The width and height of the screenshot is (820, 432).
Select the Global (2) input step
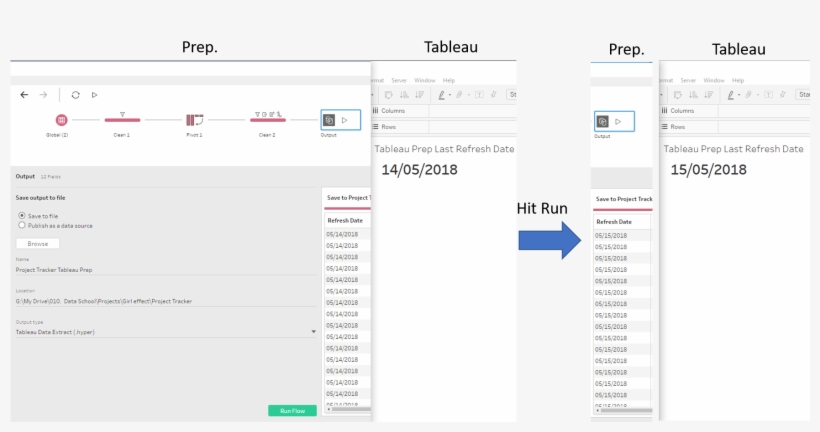(61, 120)
